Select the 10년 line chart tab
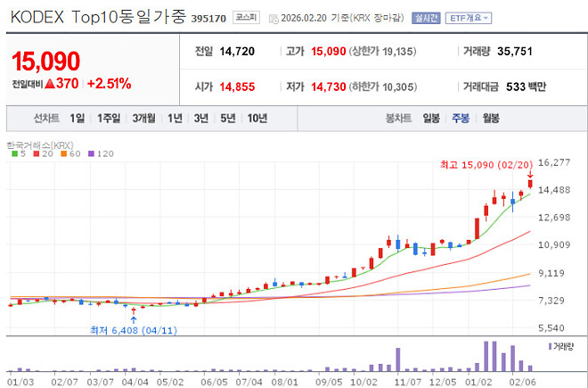The image size is (588, 388). pyautogui.click(x=257, y=119)
